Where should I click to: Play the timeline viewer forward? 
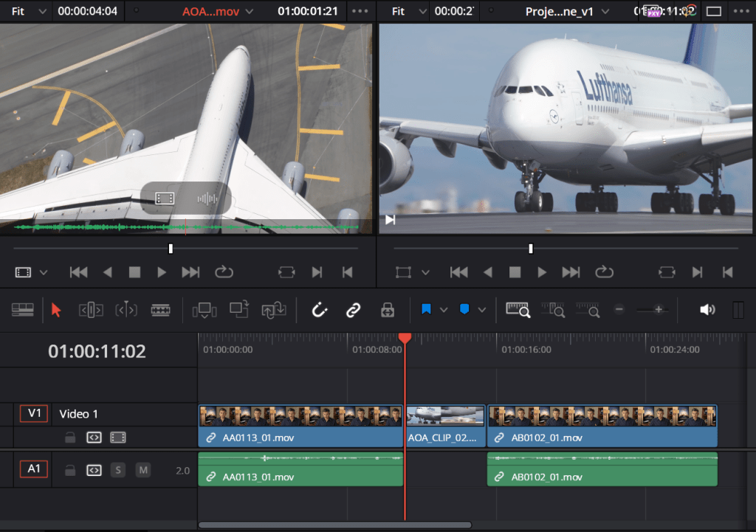pyautogui.click(x=542, y=272)
